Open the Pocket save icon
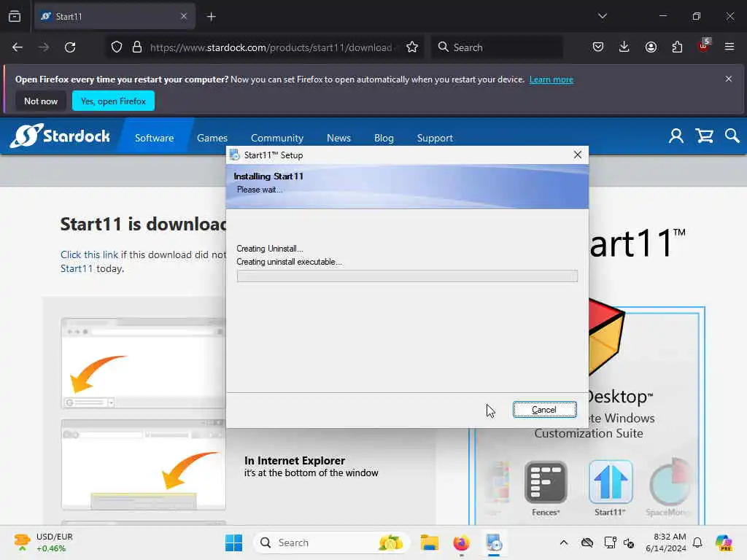The width and height of the screenshot is (747, 560). [x=598, y=47]
